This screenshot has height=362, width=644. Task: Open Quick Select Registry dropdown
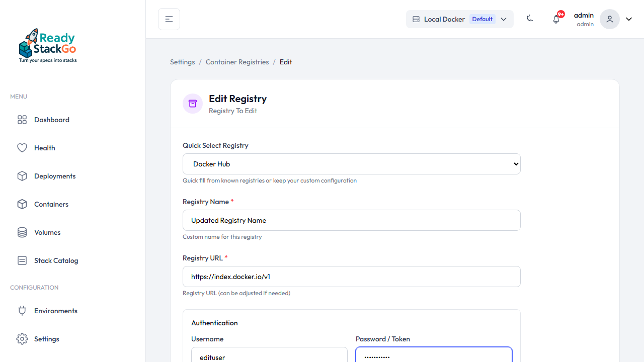point(351,164)
